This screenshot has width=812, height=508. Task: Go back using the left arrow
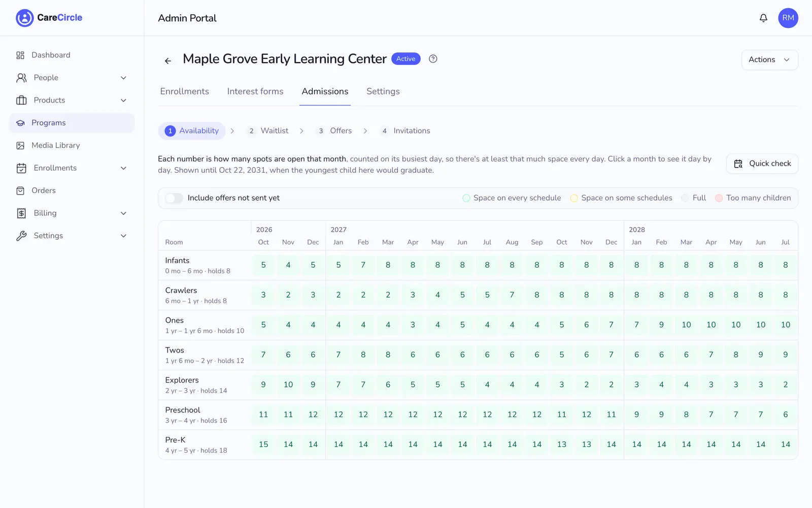[168, 60]
